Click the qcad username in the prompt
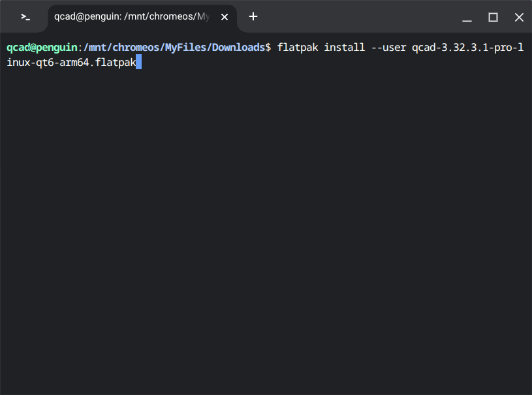The width and height of the screenshot is (532, 395). point(18,48)
